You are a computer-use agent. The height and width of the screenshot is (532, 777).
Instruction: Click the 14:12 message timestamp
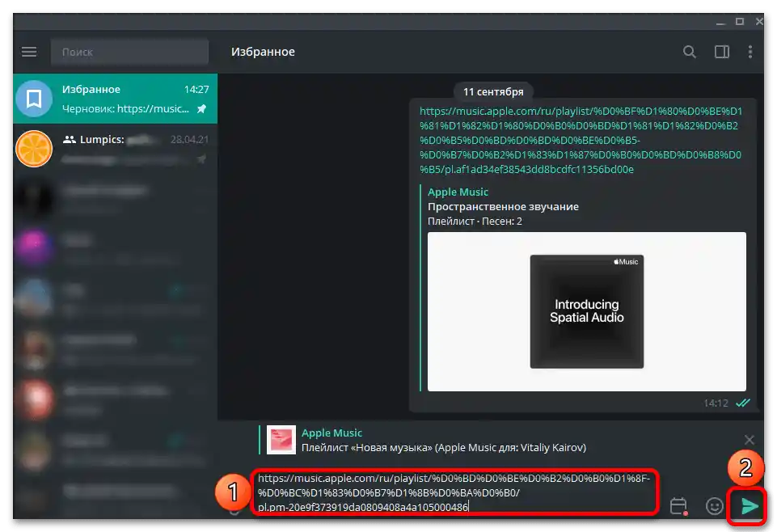[x=716, y=403]
